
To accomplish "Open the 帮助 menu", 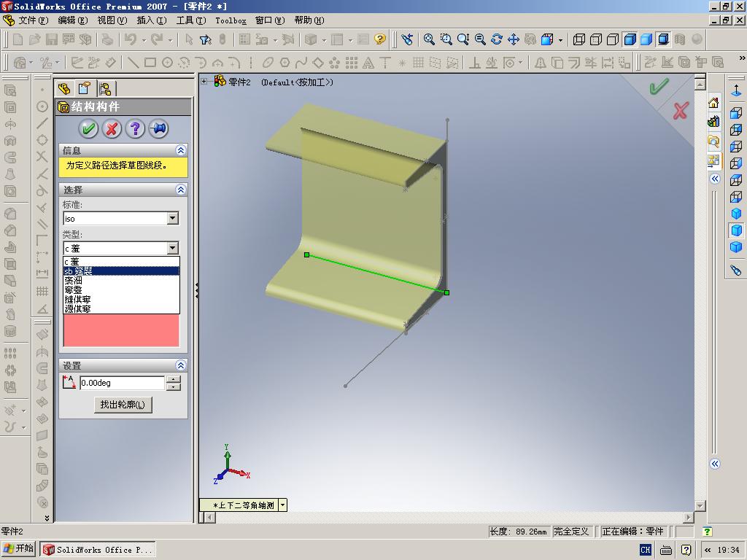I will point(309,20).
